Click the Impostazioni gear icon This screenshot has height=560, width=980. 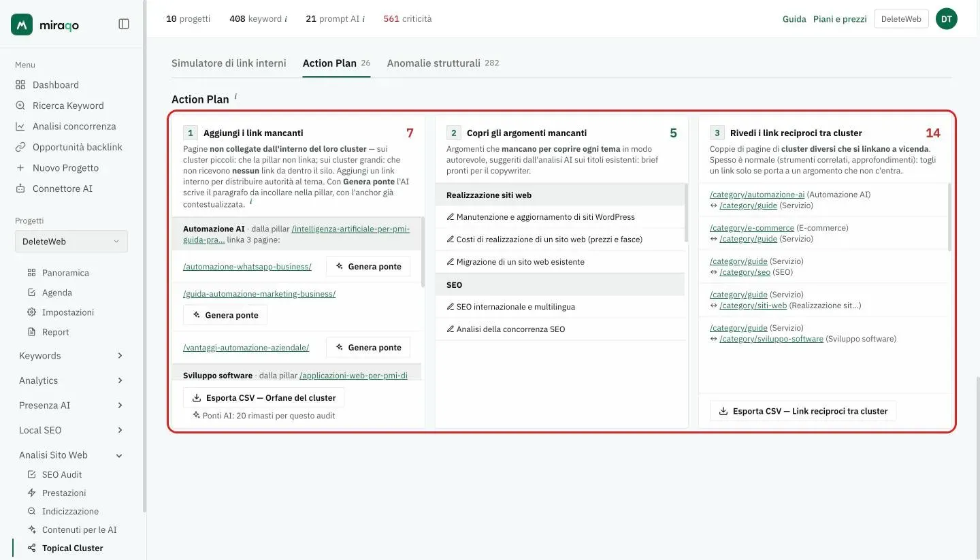coord(31,312)
